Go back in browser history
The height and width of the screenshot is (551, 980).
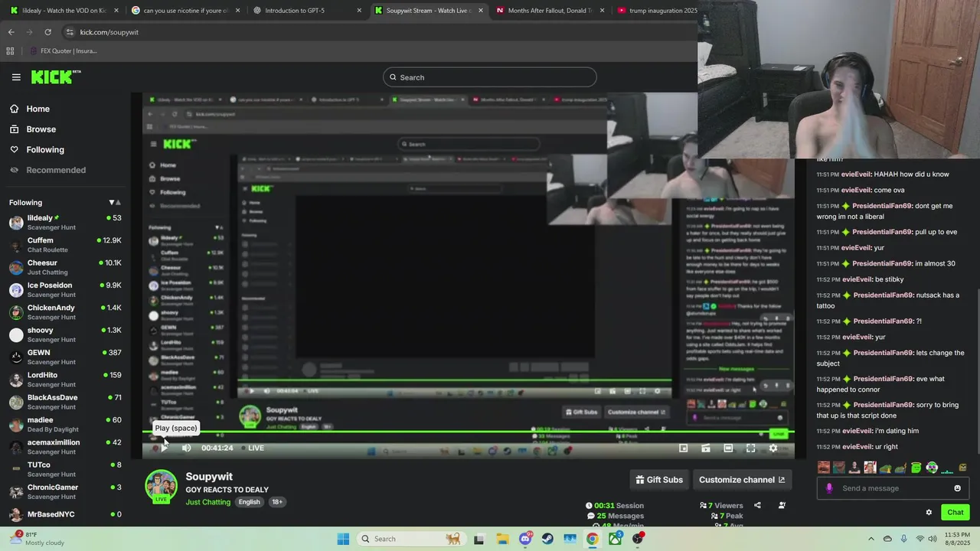11,32
